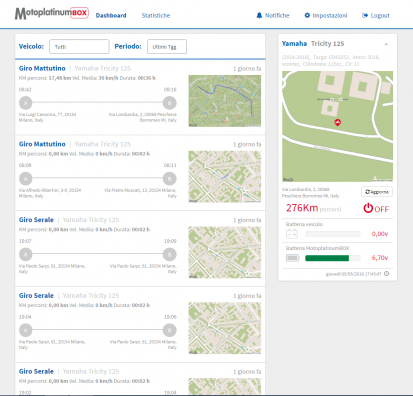Open the 19:02 Giro Serale trip title
413x396 pixels.
click(36, 371)
